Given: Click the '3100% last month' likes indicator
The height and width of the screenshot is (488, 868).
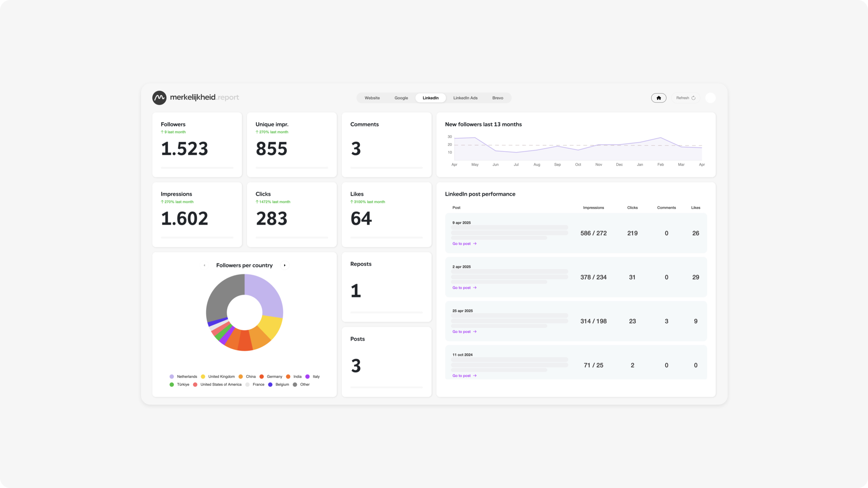Looking at the screenshot, I should click(368, 202).
